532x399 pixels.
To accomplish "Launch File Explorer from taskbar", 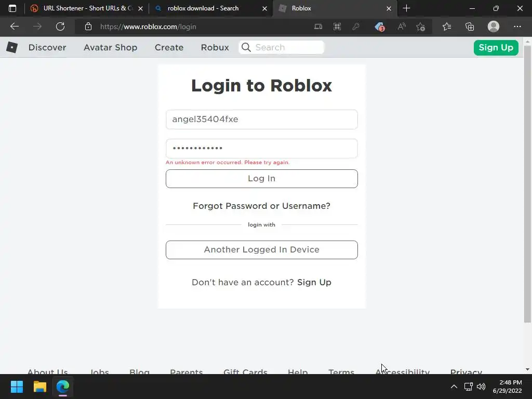I will (39, 387).
